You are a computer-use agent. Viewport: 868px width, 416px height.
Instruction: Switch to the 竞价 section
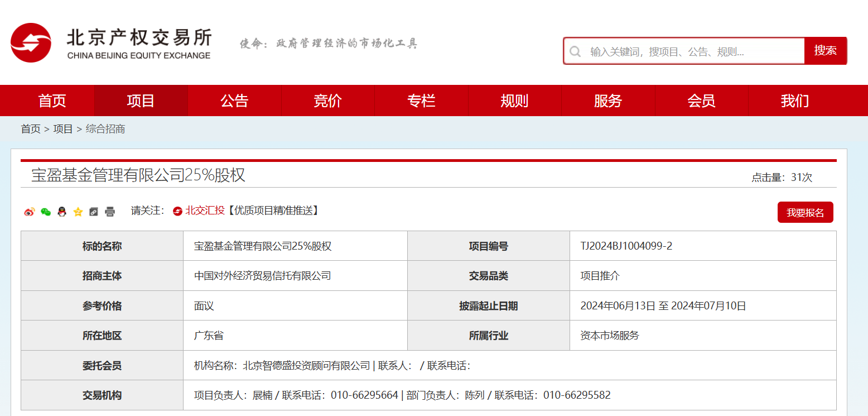pyautogui.click(x=328, y=101)
